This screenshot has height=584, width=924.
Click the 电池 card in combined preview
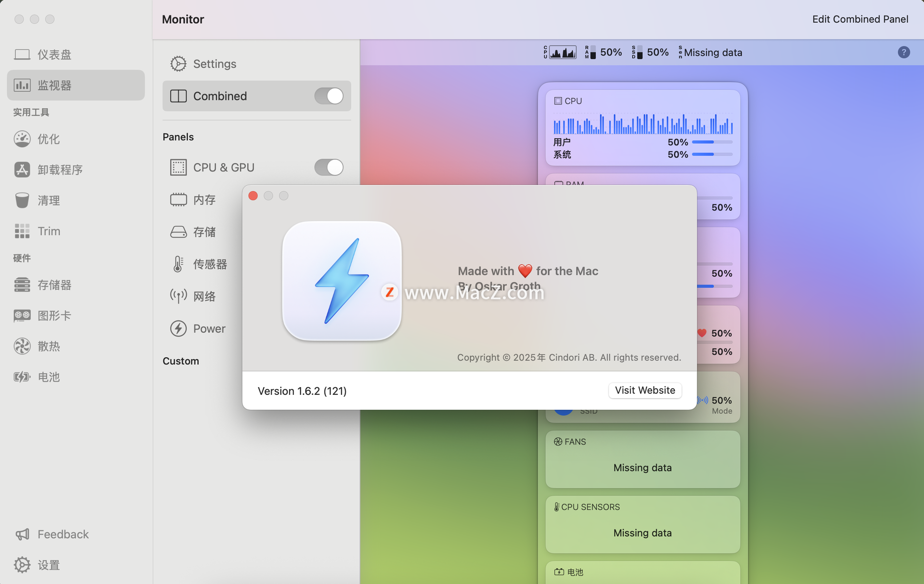(x=642, y=572)
